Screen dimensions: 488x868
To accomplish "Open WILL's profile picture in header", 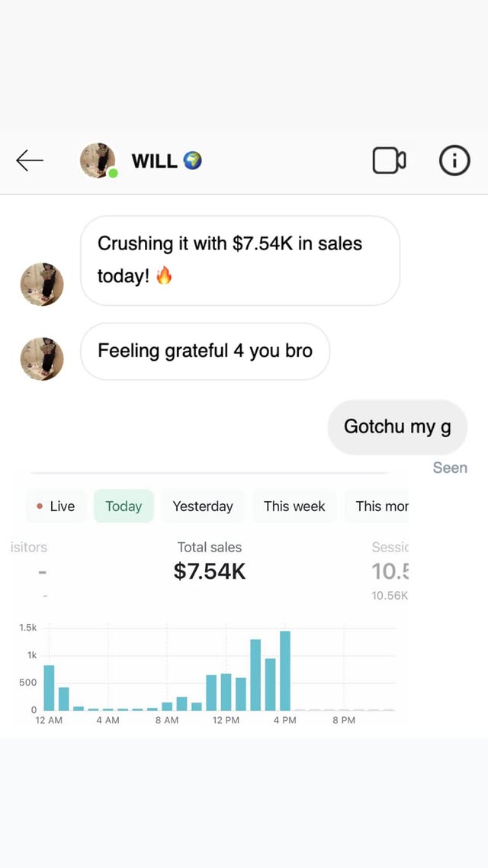I will tap(98, 160).
